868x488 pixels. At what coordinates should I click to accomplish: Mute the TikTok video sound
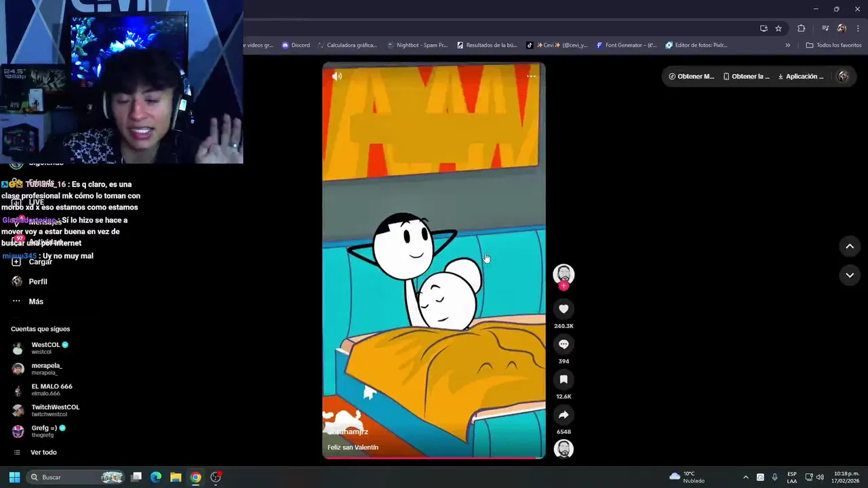pyautogui.click(x=337, y=77)
